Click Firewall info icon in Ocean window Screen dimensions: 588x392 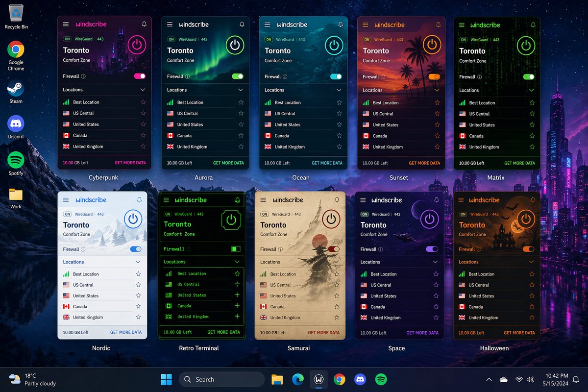(285, 76)
